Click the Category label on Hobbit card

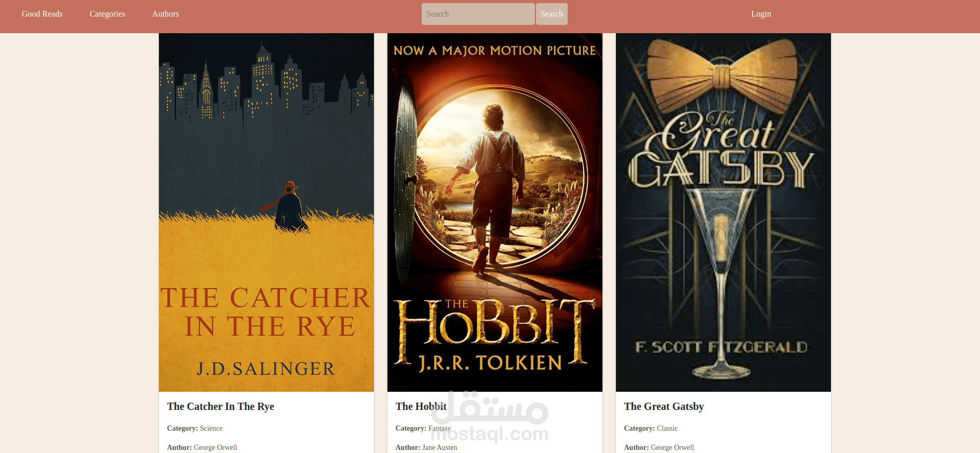coord(411,428)
